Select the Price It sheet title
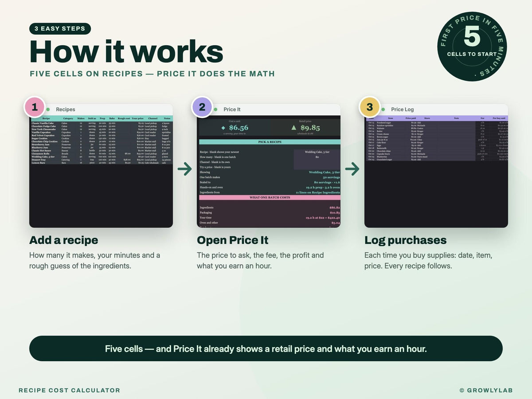The image size is (532, 399). 232,110
